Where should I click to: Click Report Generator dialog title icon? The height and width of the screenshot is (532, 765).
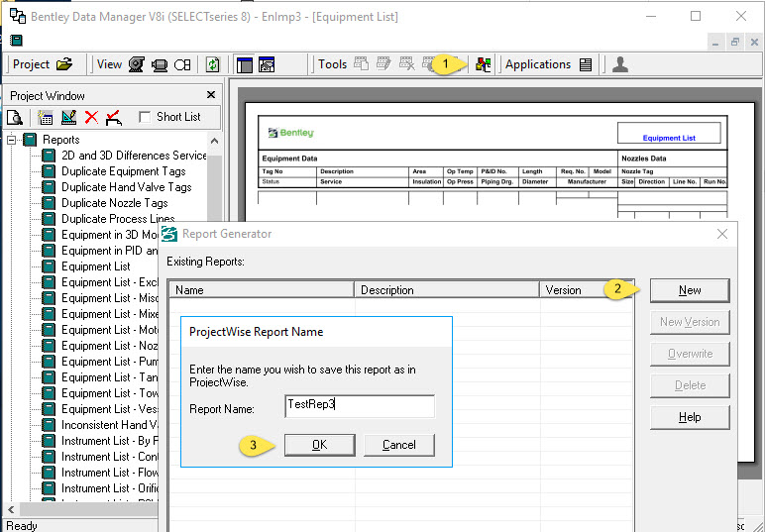pyautogui.click(x=169, y=234)
